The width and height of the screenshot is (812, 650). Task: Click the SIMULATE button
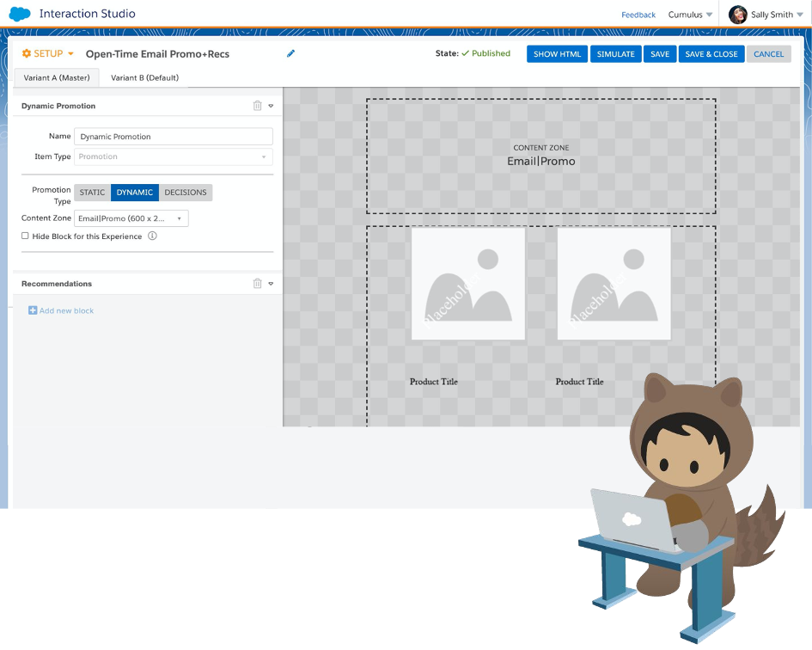[x=615, y=53]
